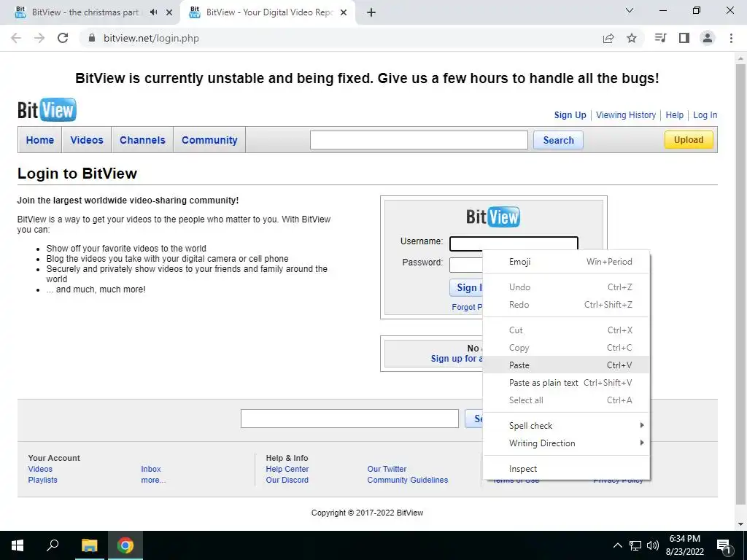
Task: Expand Spell check submenu
Action: [x=566, y=426]
